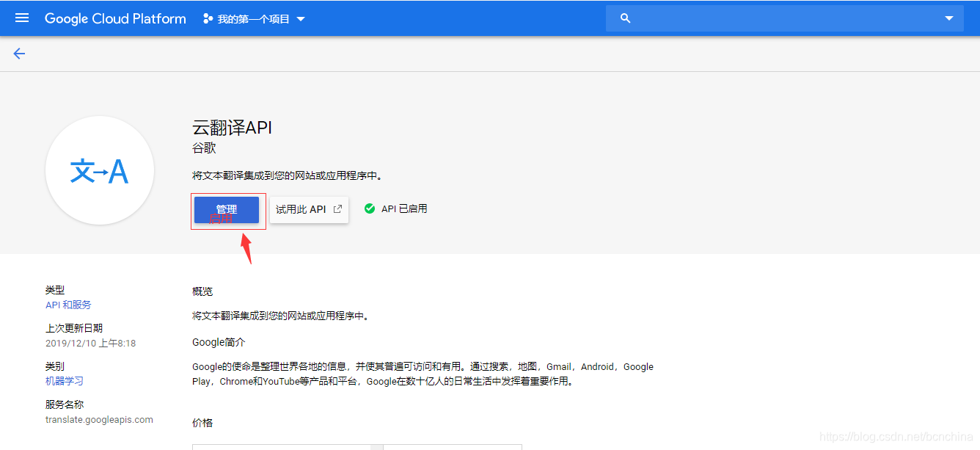
Task: Click the 管理 button
Action: pyautogui.click(x=227, y=209)
